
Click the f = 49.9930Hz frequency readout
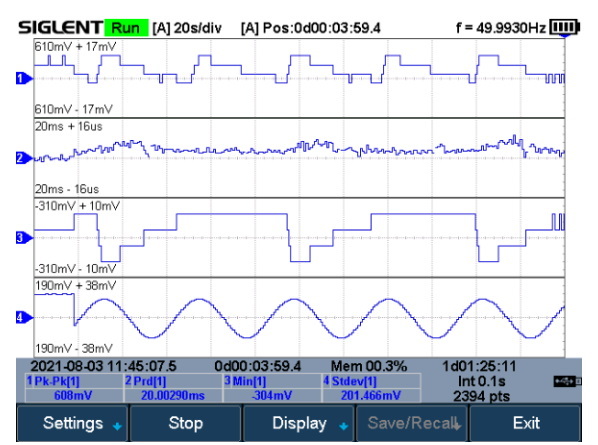pos(501,28)
